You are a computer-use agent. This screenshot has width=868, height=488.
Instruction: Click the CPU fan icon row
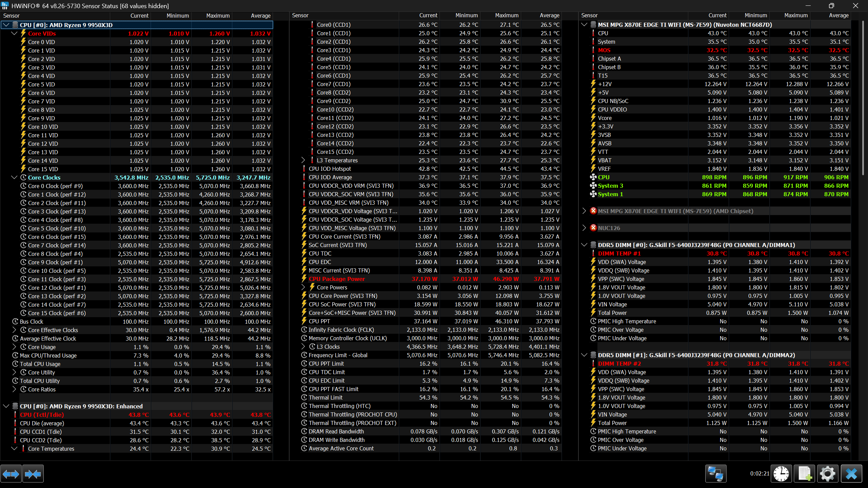[x=593, y=177]
